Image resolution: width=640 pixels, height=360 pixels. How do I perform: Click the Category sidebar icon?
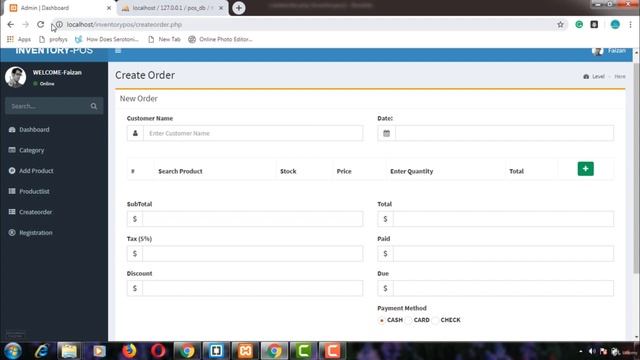[12, 150]
